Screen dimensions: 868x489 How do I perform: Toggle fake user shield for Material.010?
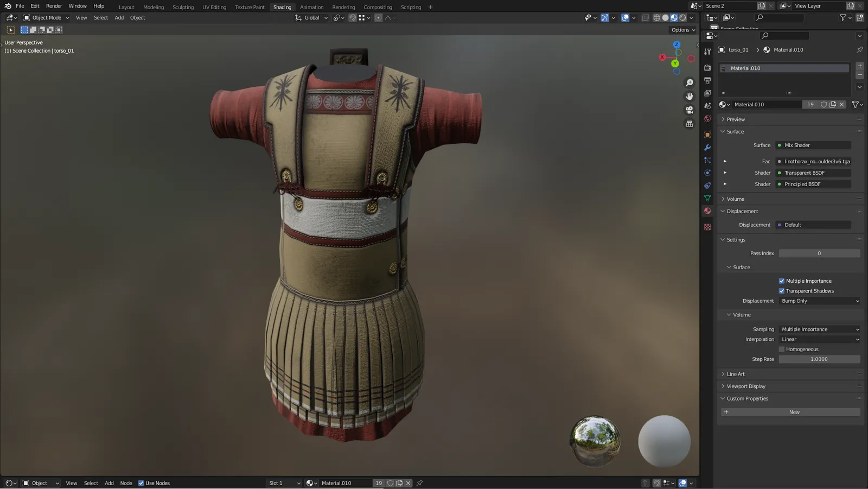coord(824,105)
